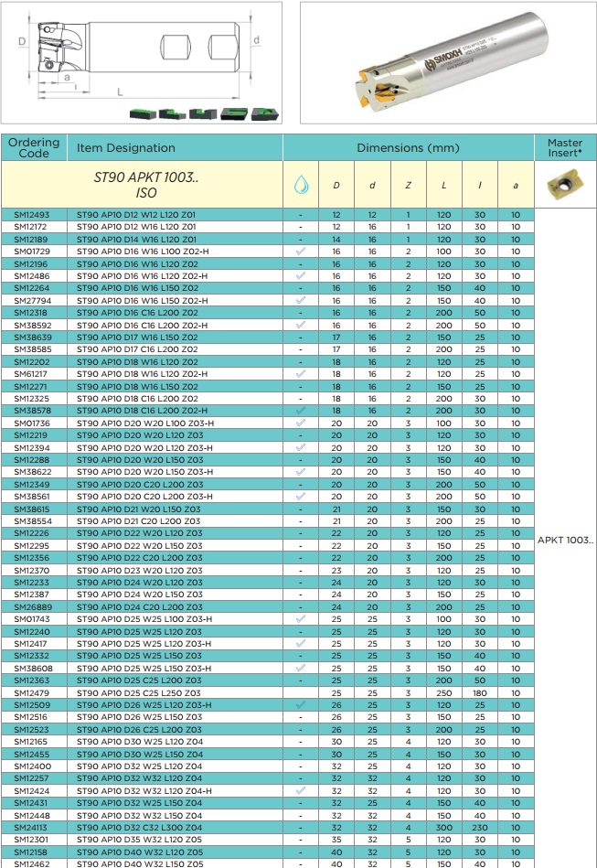Click the APKT master insert image
Viewport: 597px width, 868px height.
pyautogui.click(x=565, y=185)
